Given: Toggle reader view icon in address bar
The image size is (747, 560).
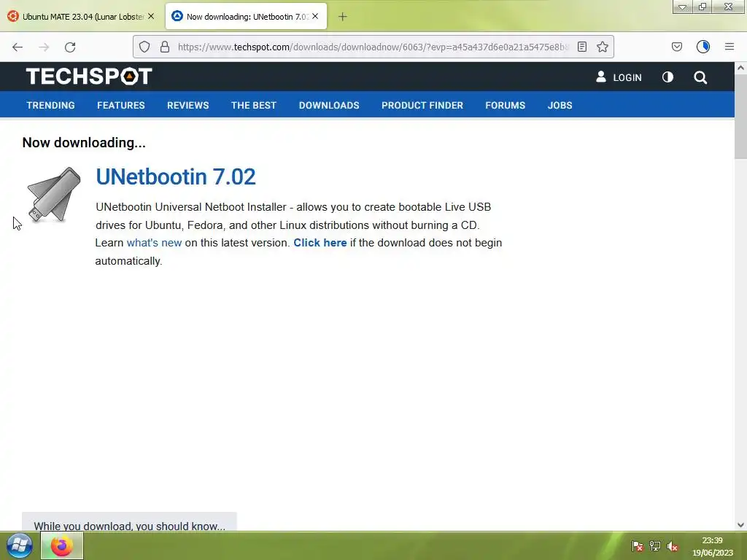Looking at the screenshot, I should pyautogui.click(x=581, y=47).
